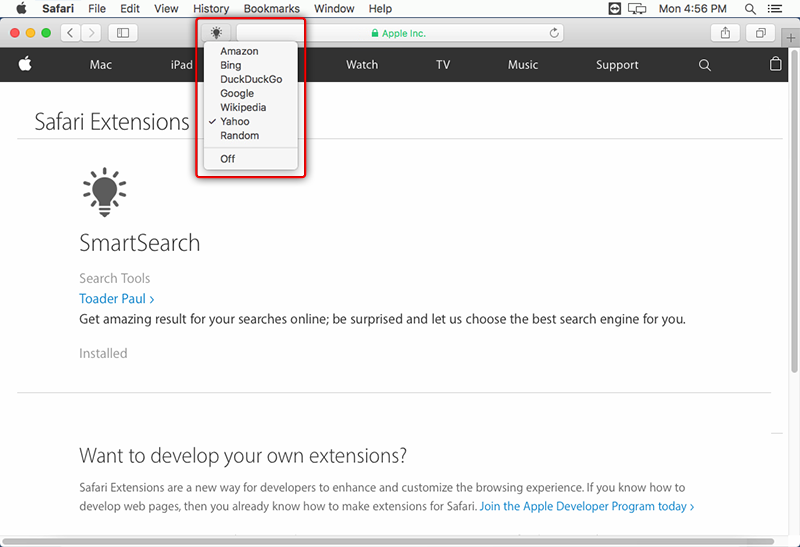800x547 pixels.
Task: Go to iPad in the site navigation
Action: click(x=182, y=65)
